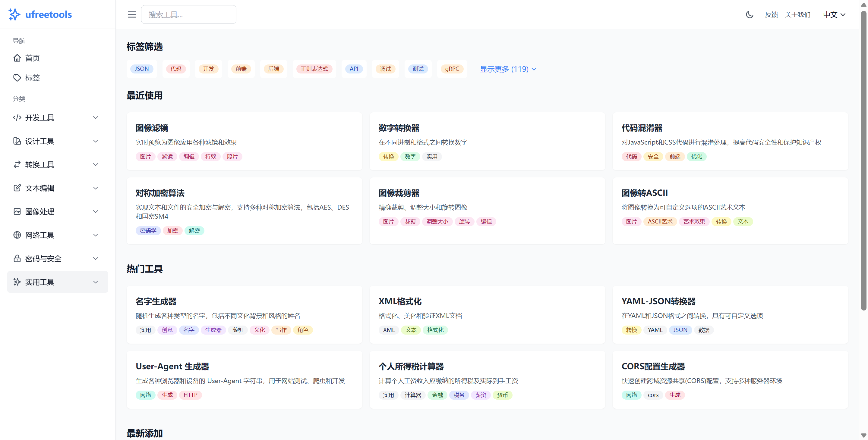Click the 密码学 tag on 对称加密算法 card
This screenshot has height=440, width=868.
[x=148, y=231]
